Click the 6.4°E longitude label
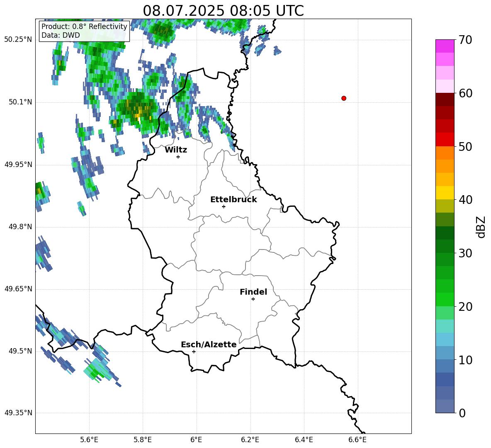 (304, 440)
